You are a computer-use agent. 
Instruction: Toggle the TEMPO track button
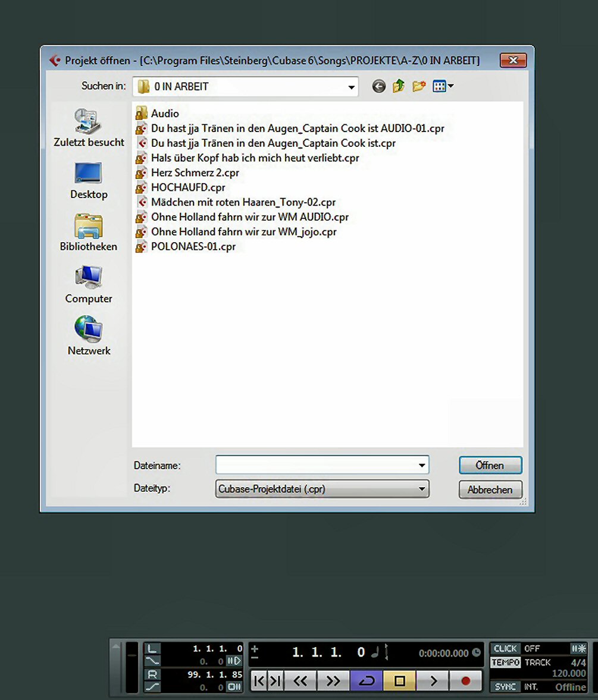[x=505, y=662]
